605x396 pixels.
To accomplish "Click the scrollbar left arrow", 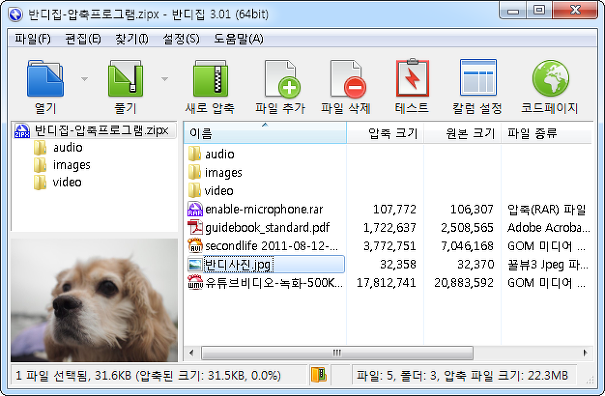I will [191, 353].
